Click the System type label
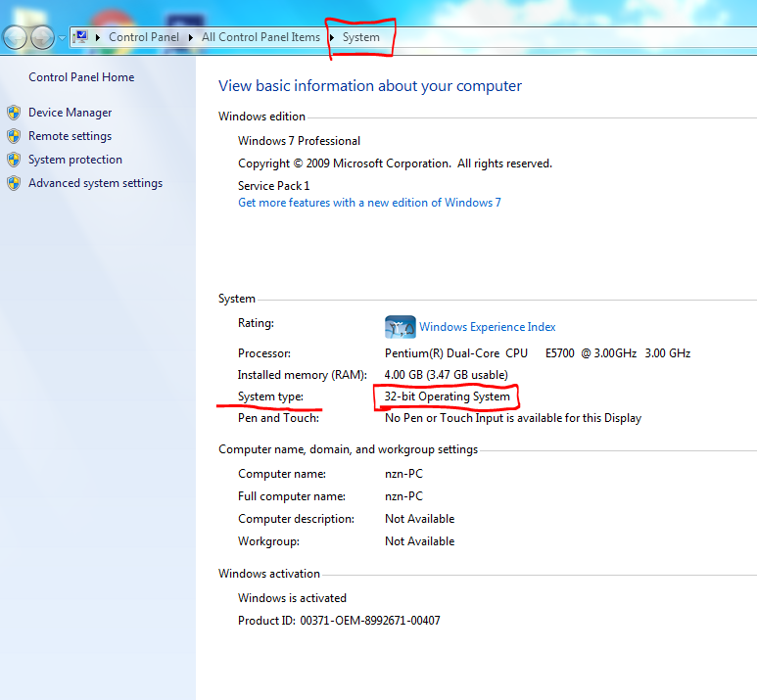The height and width of the screenshot is (700, 757). coord(271,397)
